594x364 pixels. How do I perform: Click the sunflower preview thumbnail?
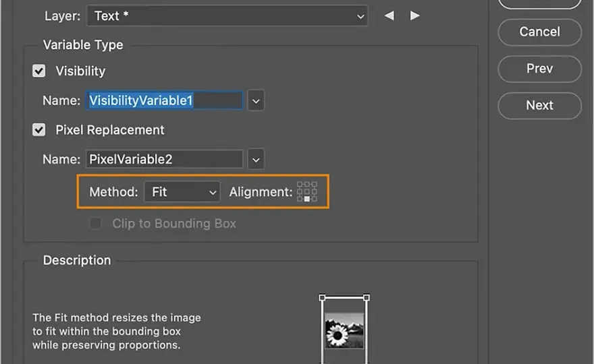[344, 330]
